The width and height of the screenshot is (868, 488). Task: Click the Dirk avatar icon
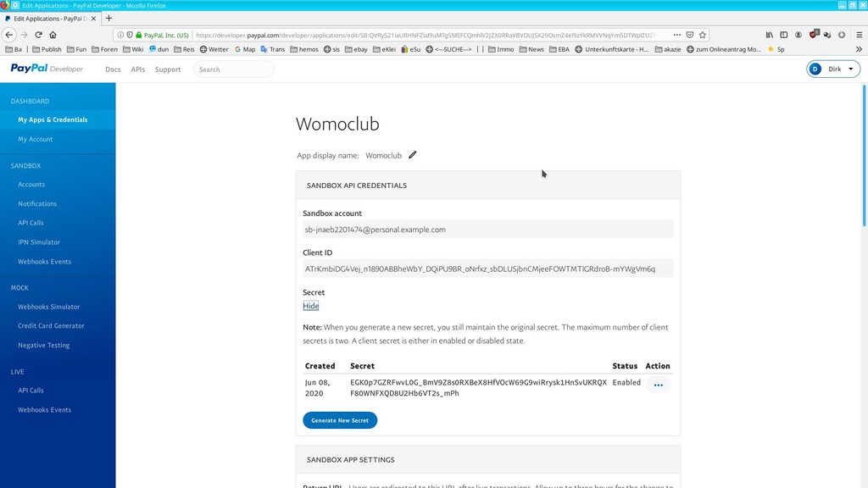pos(815,69)
